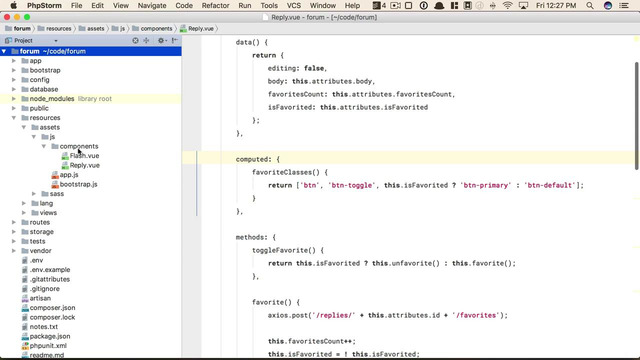Click the Reply.vue breadcrumb
This screenshot has height=360, width=640.
click(197, 29)
